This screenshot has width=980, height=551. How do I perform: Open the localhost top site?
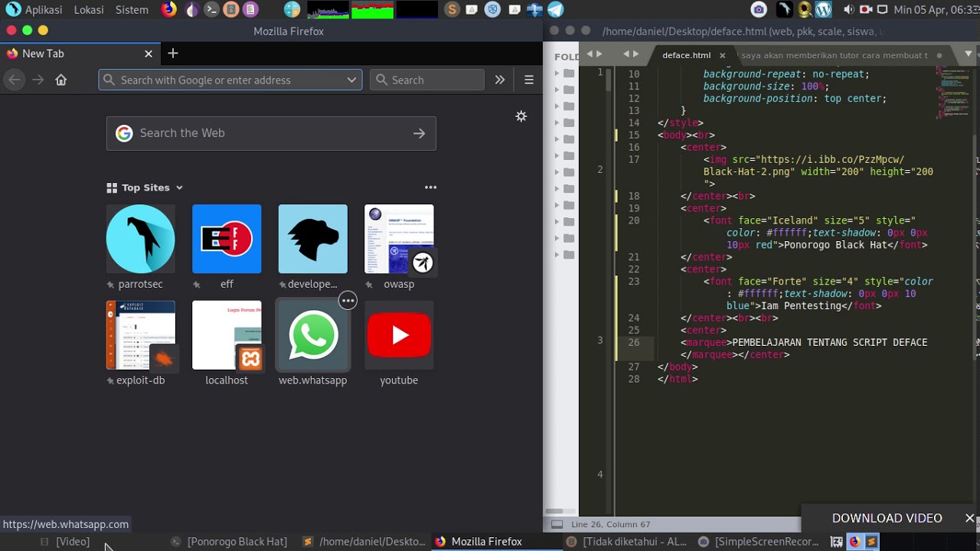(227, 344)
